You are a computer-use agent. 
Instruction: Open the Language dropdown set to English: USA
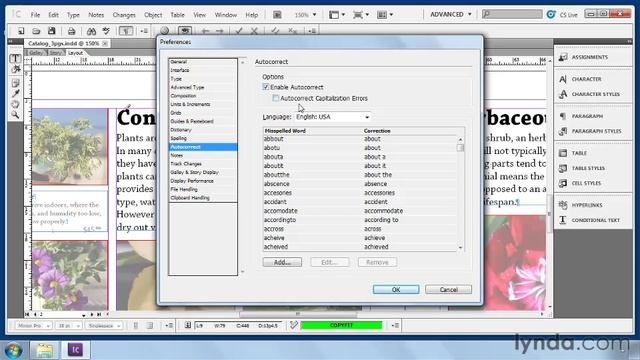332,117
